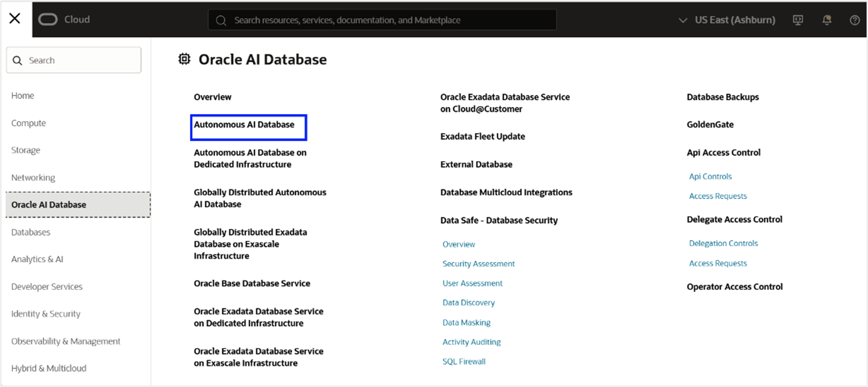Click the magnifier icon in sidebar search
The width and height of the screenshot is (868, 387).
pyautogui.click(x=17, y=60)
